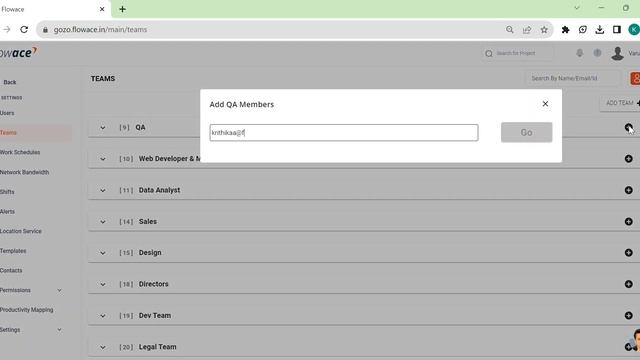Click the orange user icon button
Screen dimensions: 640x360
click(x=635, y=78)
